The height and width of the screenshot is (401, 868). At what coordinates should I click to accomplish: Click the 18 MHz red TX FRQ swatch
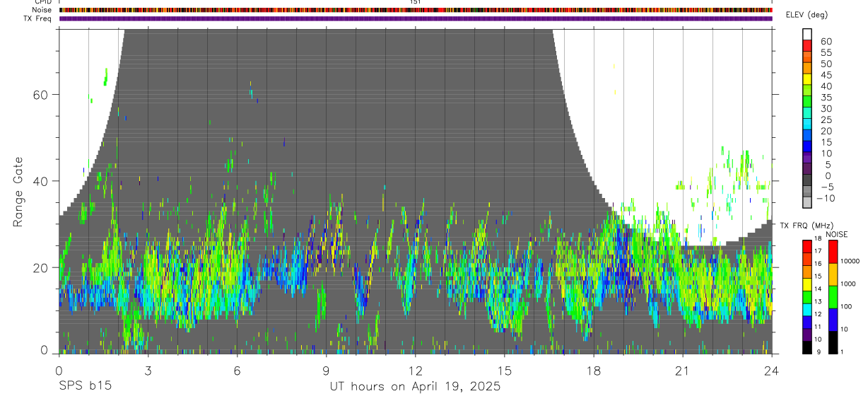point(807,244)
